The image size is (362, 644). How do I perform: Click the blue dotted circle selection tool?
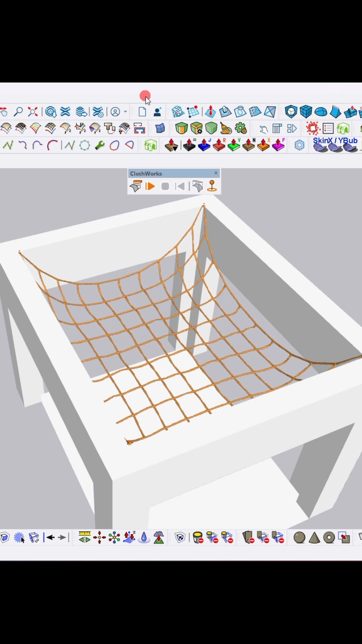[19, 538]
